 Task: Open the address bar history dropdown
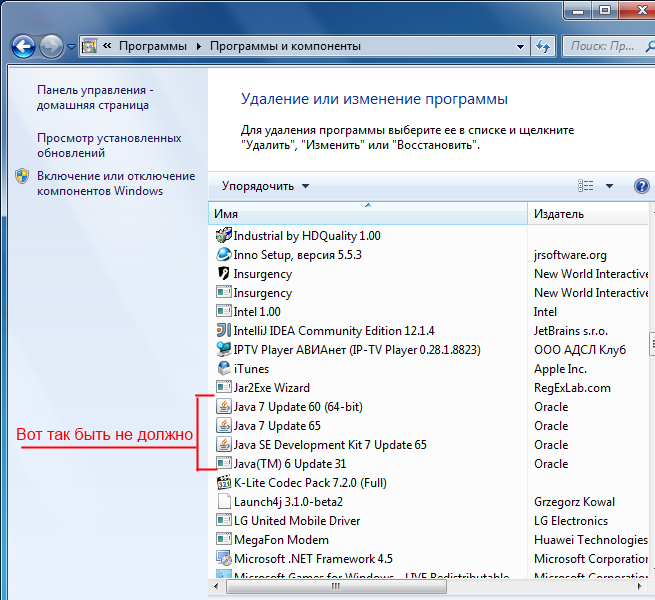(x=520, y=46)
